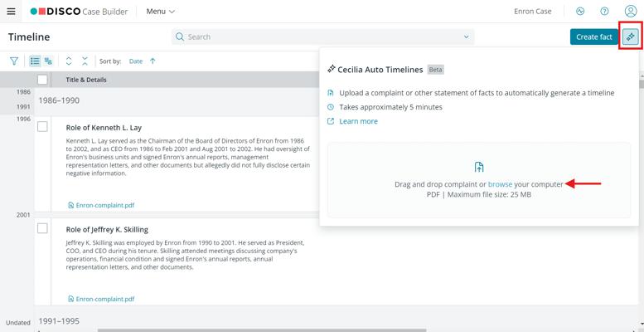Open the help question mark icon
The width and height of the screenshot is (644, 332).
pos(605,12)
